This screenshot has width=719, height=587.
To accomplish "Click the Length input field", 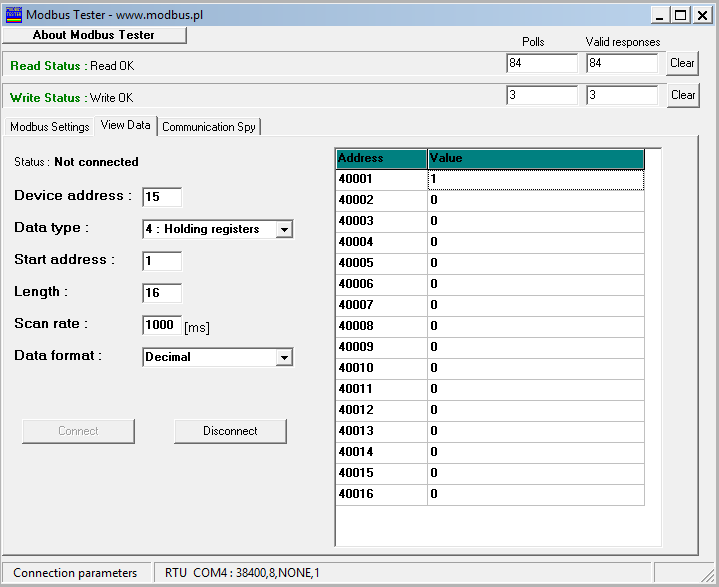I will tap(162, 293).
